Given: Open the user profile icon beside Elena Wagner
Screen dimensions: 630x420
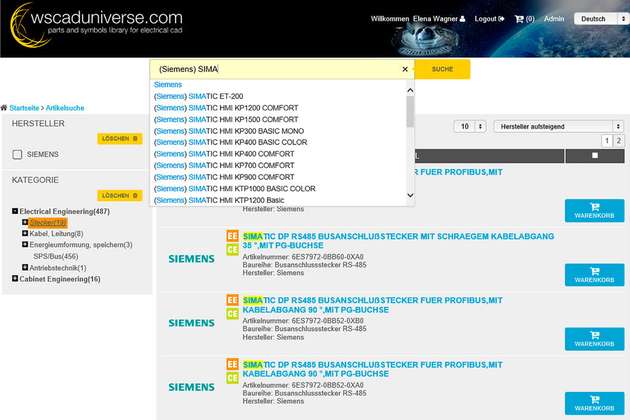Looking at the screenshot, I should 462,19.
